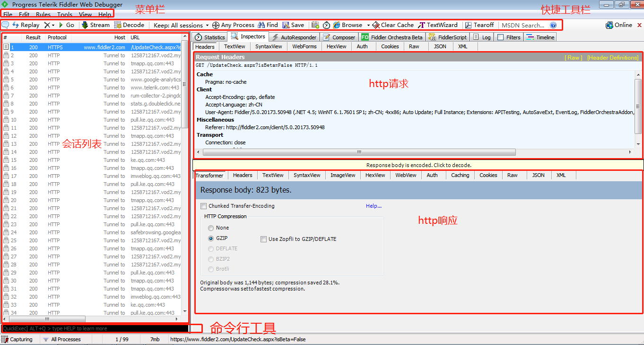Click session list horizontal scrollbar thumb

tap(47, 319)
